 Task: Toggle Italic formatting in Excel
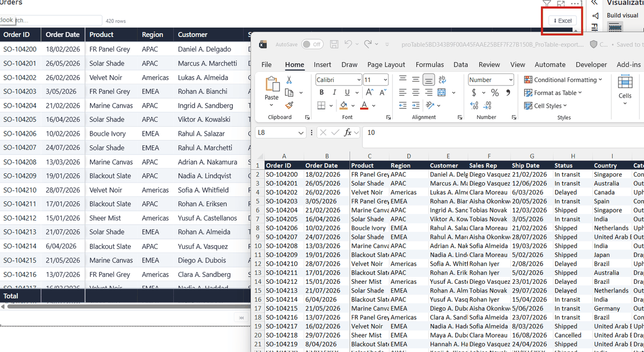[334, 92]
